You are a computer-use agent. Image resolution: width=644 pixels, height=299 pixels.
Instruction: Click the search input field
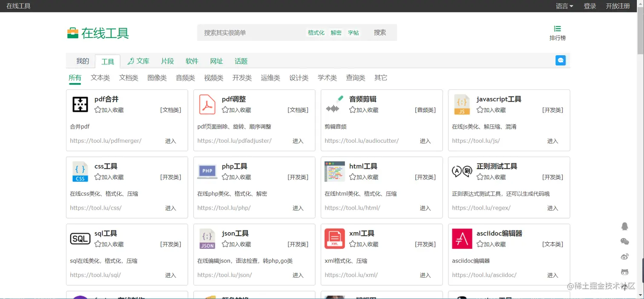(x=251, y=33)
